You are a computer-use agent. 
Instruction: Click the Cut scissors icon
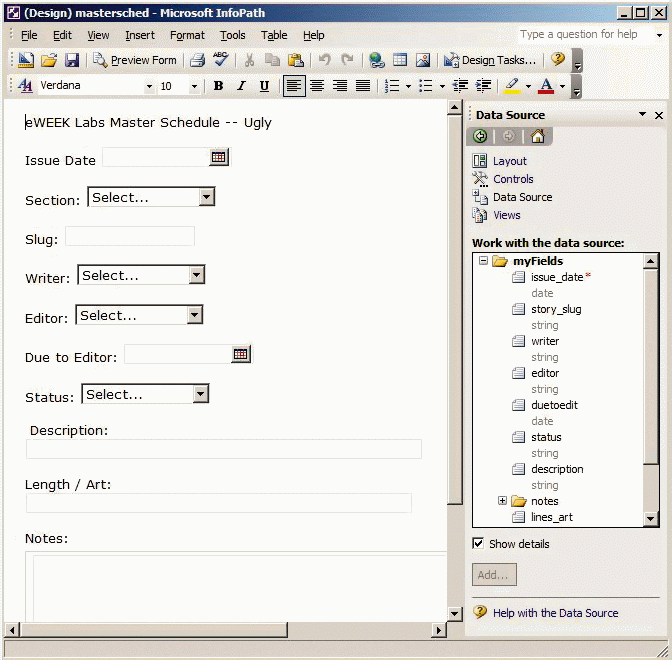[249, 60]
